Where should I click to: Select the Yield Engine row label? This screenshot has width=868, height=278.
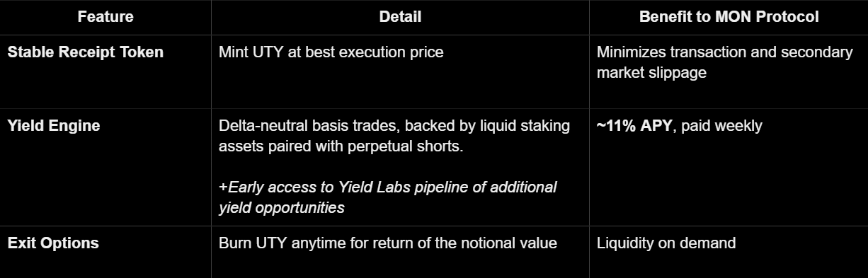point(54,126)
